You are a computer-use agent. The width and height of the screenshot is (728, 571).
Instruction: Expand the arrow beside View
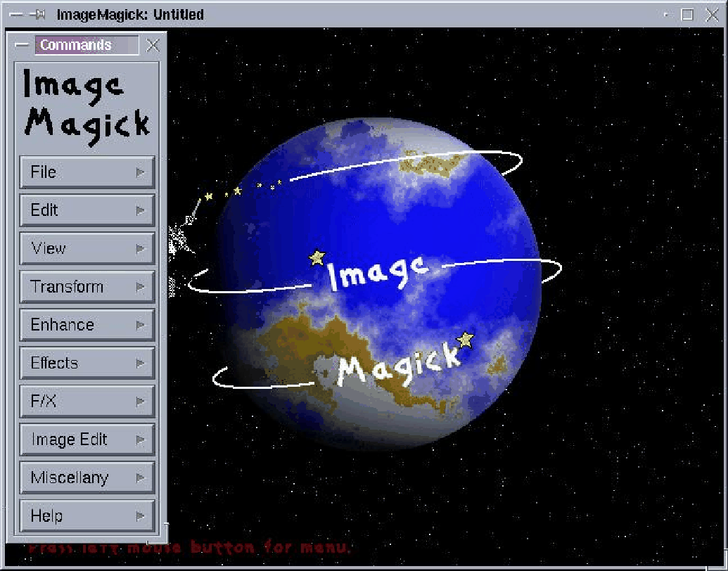140,248
